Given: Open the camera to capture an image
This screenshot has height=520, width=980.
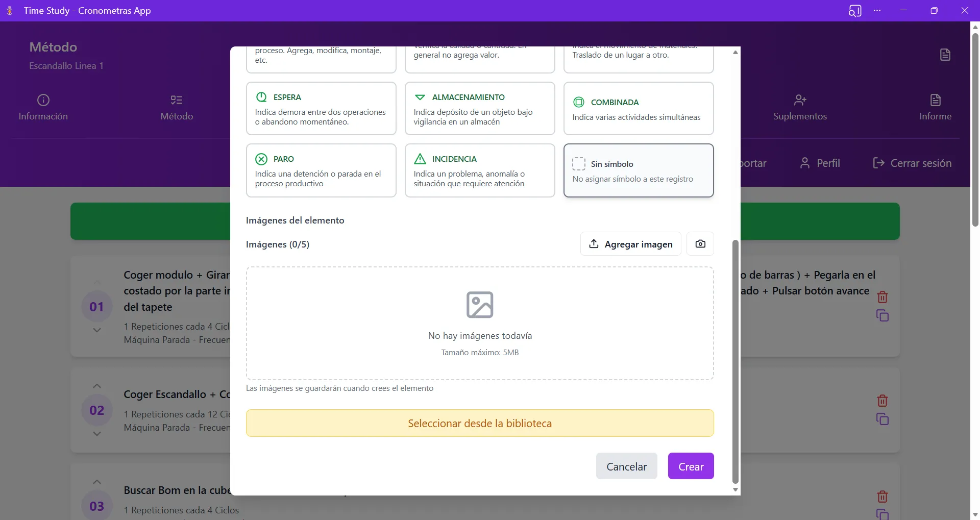Looking at the screenshot, I should tap(700, 243).
